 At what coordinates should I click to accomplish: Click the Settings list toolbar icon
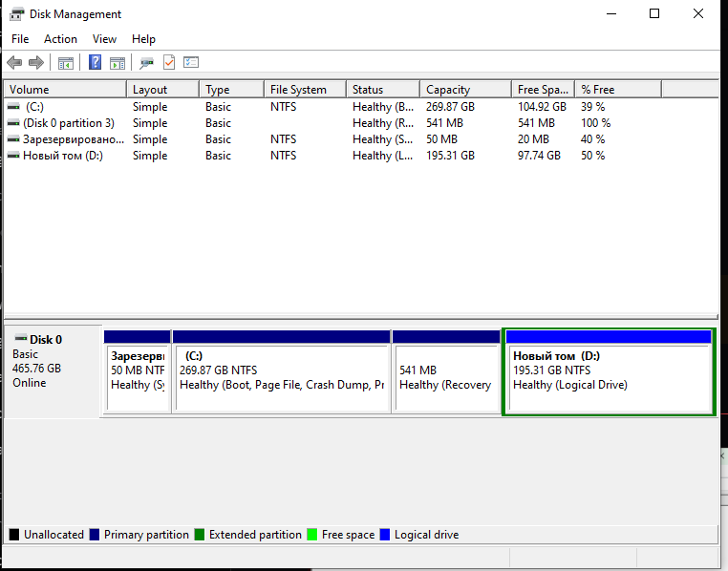point(191,62)
